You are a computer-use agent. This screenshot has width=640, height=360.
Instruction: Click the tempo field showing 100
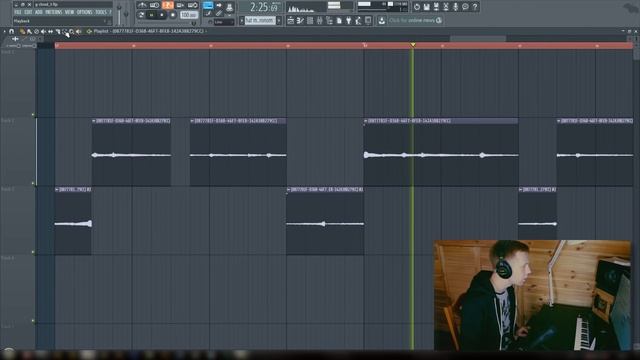click(x=189, y=15)
